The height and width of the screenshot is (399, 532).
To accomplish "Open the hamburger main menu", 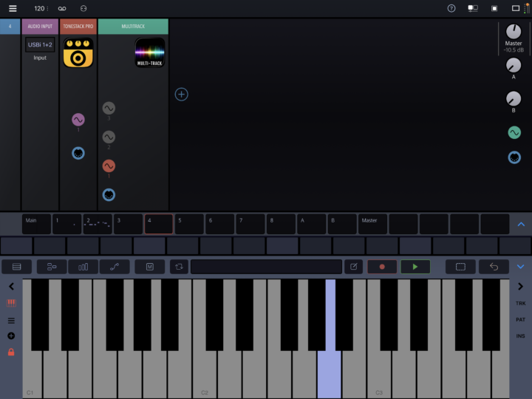I will coord(13,8).
